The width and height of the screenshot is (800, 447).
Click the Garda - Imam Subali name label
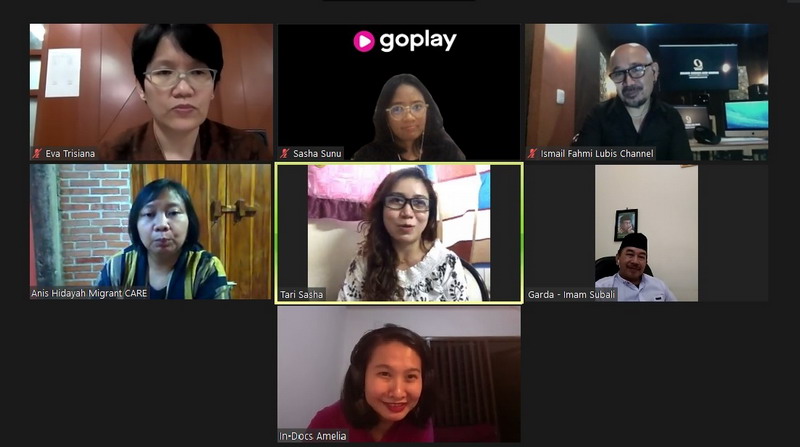(x=571, y=294)
